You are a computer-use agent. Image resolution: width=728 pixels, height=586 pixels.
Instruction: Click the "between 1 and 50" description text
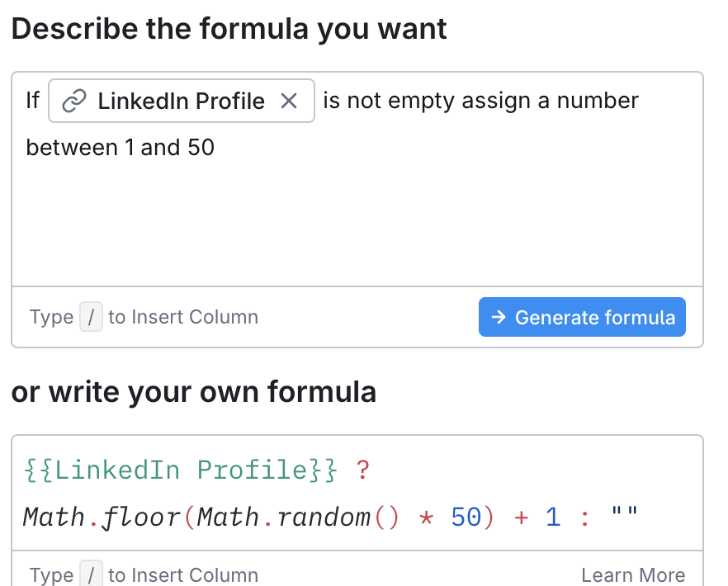click(121, 149)
